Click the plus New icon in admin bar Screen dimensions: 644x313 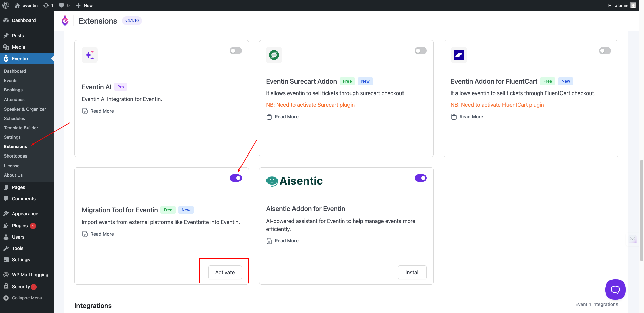78,5
